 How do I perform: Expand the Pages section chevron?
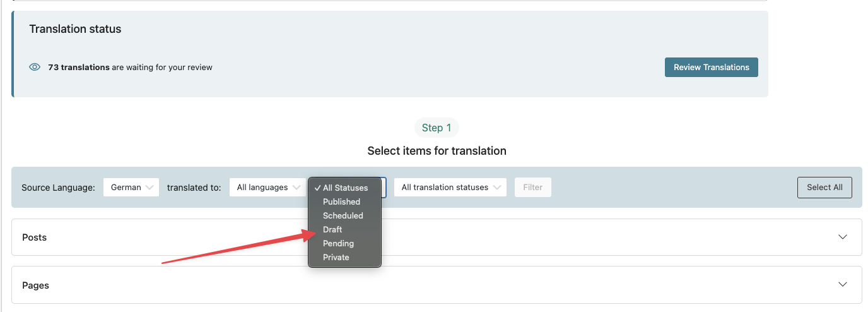tap(843, 284)
